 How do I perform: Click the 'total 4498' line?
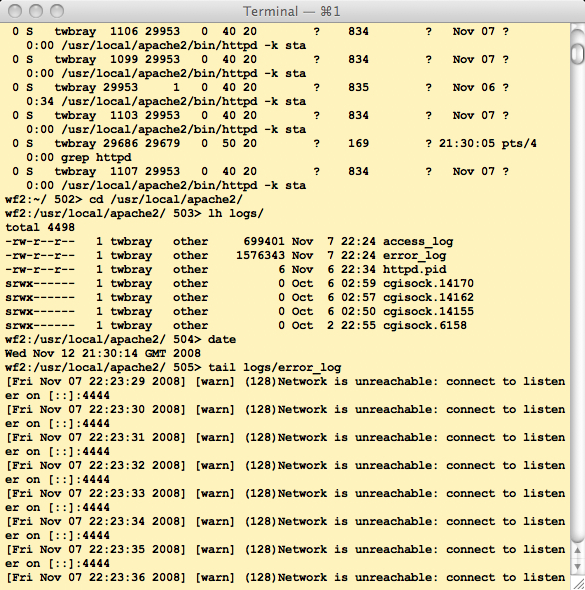point(40,227)
